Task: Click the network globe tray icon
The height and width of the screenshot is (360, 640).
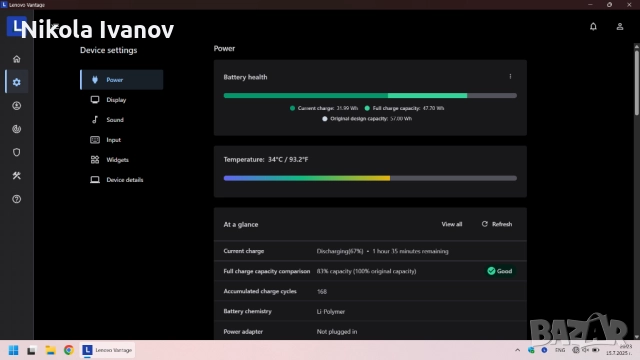Action: tap(576, 350)
